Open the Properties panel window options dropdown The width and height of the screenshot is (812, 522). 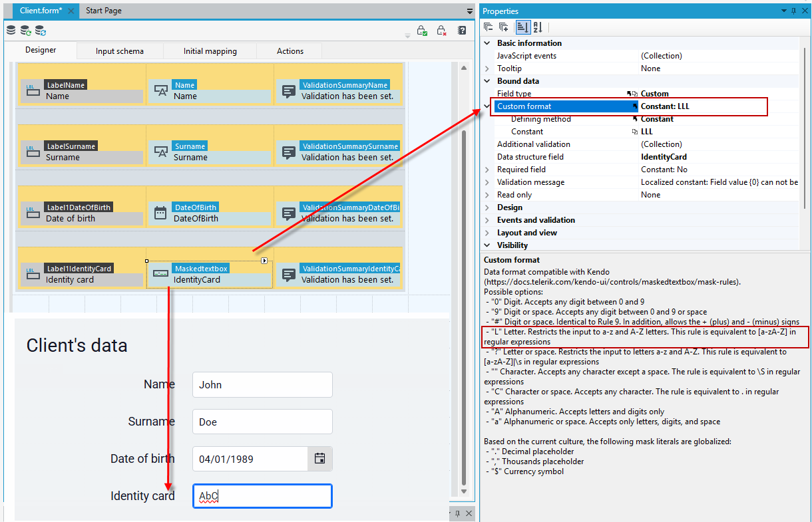point(785,11)
